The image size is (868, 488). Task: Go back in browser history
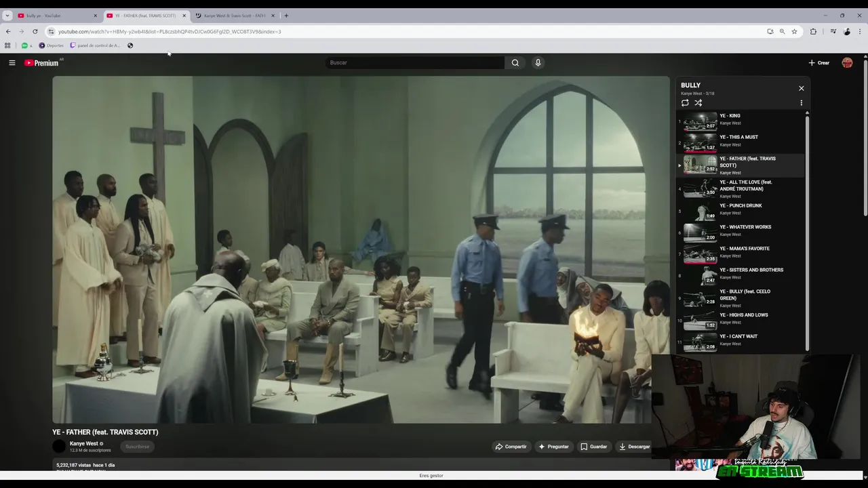[x=8, y=31]
